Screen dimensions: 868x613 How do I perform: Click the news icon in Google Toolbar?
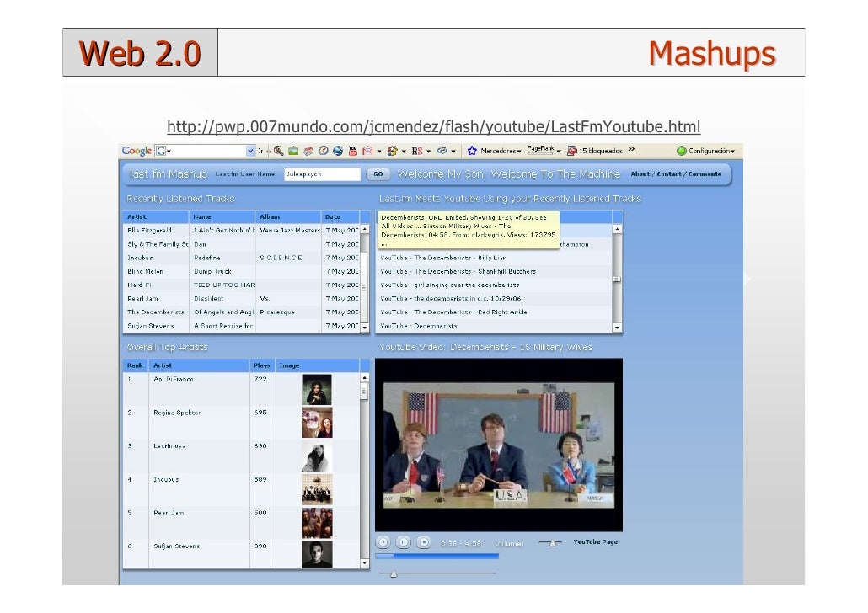click(x=308, y=151)
